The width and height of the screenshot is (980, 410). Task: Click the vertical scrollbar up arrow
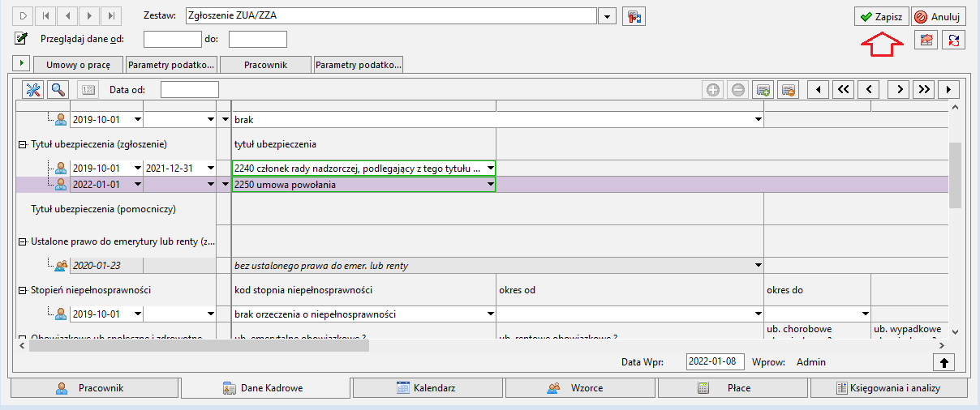click(955, 107)
